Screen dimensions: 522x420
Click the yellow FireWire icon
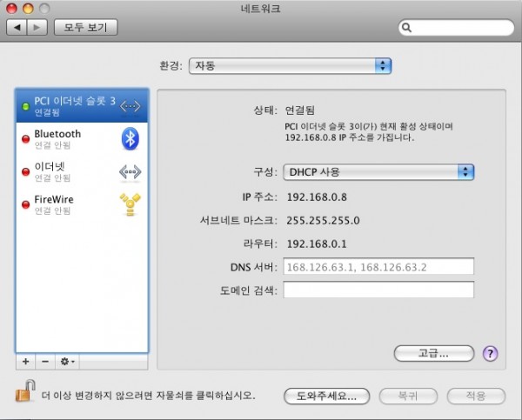tap(130, 204)
